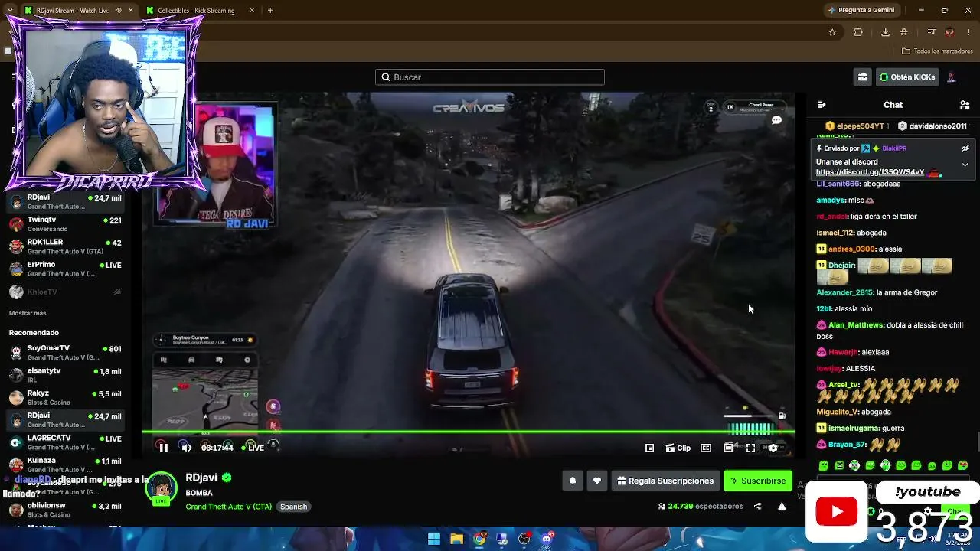This screenshot has width=980, height=551.
Task: Expand the Mostrar más list
Action: [28, 313]
